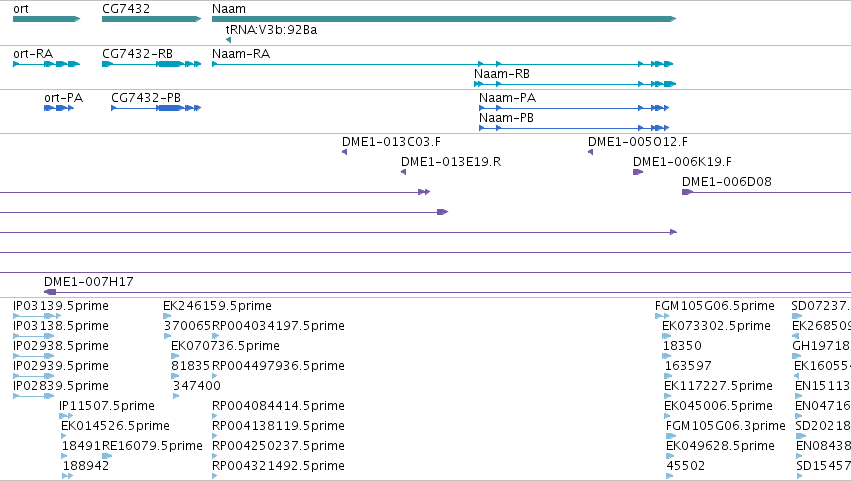Viewport: 851px width, 481px height.
Task: Click the DME1-013C03.F clone end
Action: 345,152
